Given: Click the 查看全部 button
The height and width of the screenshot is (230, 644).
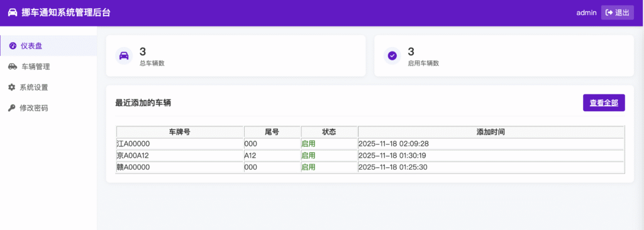Looking at the screenshot, I should (x=604, y=102).
